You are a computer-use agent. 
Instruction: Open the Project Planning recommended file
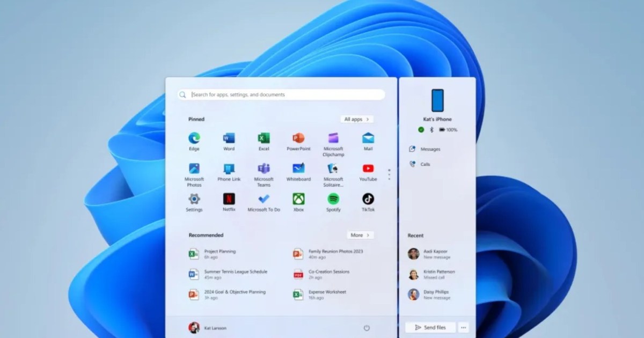[213, 254]
